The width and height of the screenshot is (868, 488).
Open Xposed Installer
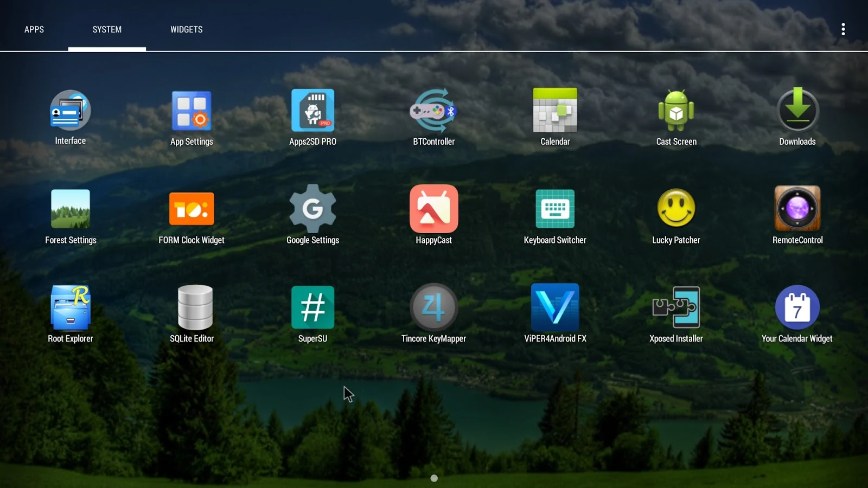click(676, 307)
